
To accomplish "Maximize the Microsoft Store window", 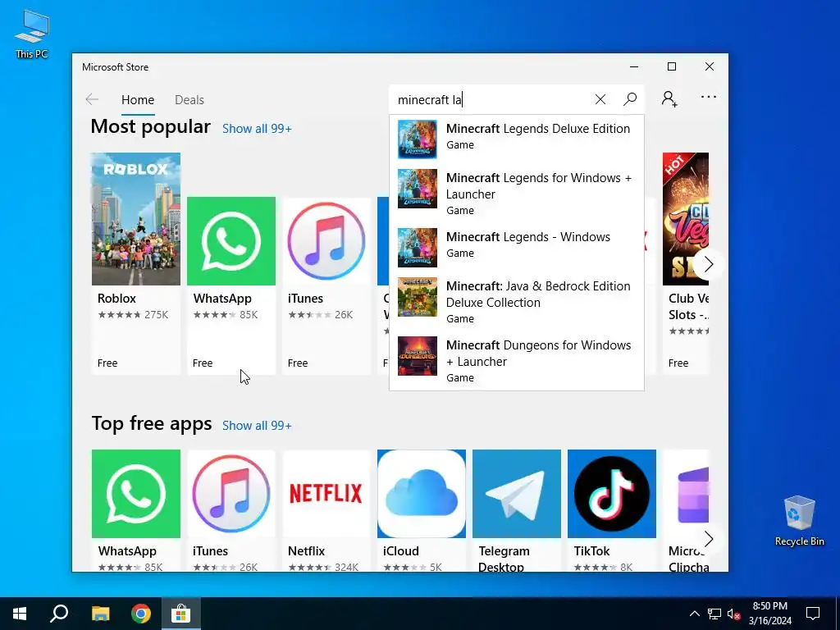I will pyautogui.click(x=672, y=66).
